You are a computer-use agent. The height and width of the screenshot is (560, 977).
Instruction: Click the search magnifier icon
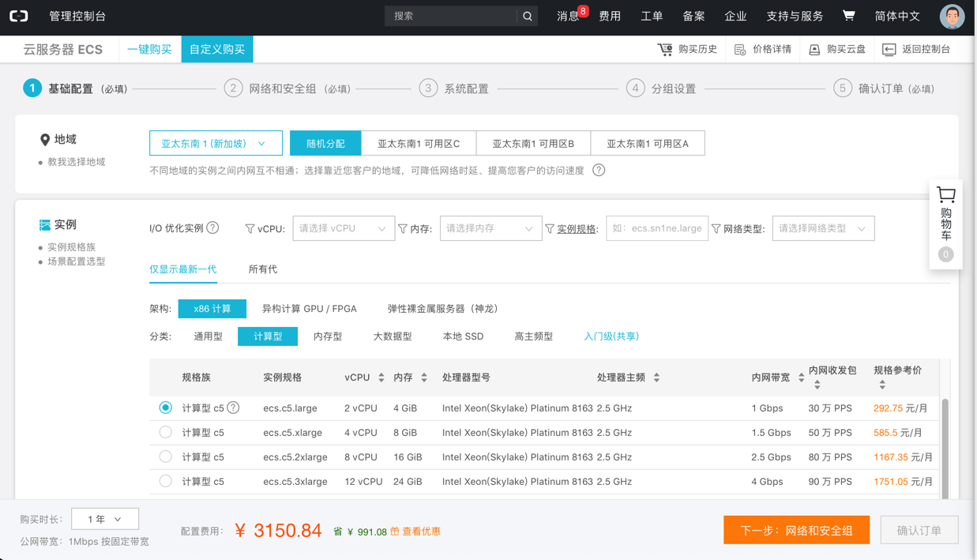(x=528, y=16)
